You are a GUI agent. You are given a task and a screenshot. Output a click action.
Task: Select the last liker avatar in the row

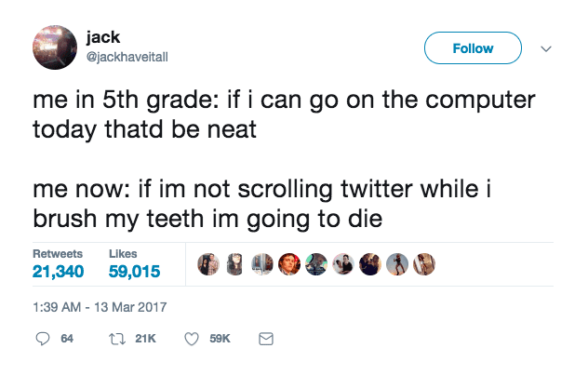coord(423,265)
